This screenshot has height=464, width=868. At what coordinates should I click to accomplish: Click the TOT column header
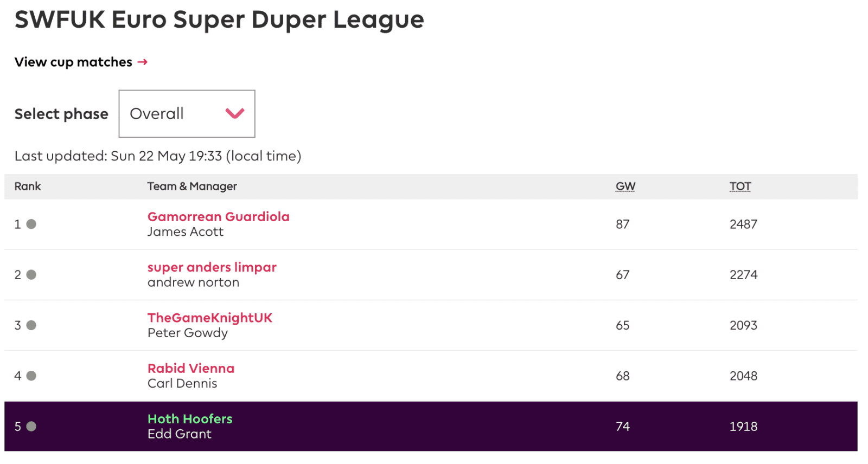(740, 186)
